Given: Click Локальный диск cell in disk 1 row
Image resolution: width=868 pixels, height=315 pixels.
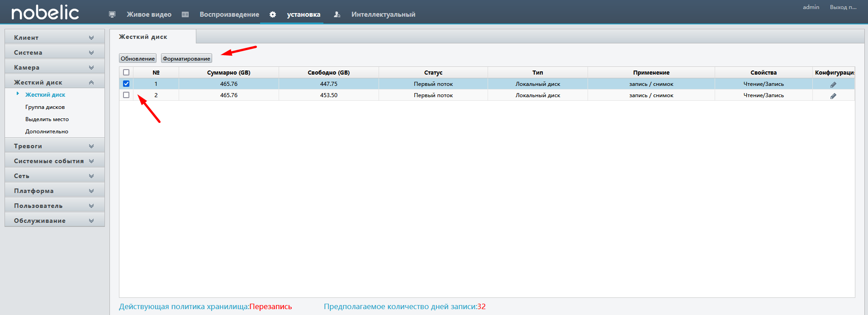Looking at the screenshot, I should pyautogui.click(x=538, y=84).
